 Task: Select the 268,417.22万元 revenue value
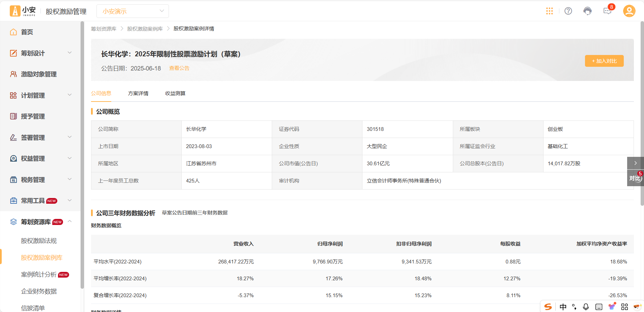[x=236, y=262]
